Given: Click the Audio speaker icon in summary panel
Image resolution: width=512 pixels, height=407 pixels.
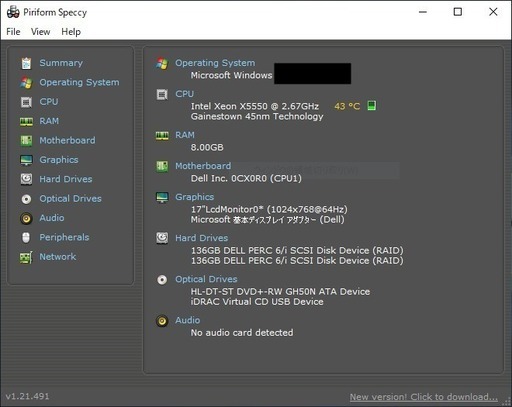Looking at the screenshot, I should coord(162,321).
